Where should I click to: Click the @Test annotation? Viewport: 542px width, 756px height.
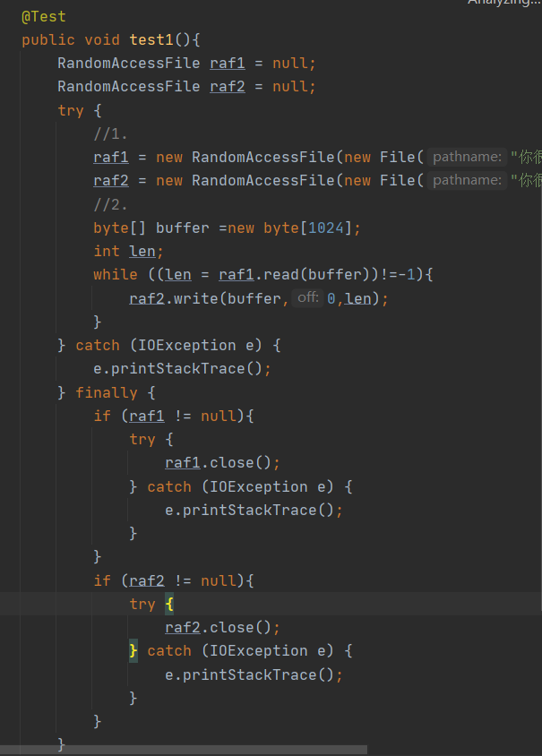click(x=43, y=16)
